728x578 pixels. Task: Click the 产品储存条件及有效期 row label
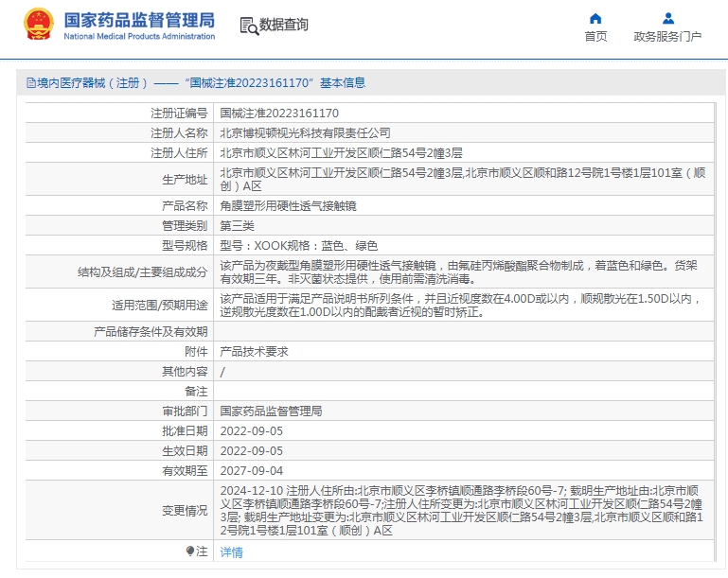(151, 332)
